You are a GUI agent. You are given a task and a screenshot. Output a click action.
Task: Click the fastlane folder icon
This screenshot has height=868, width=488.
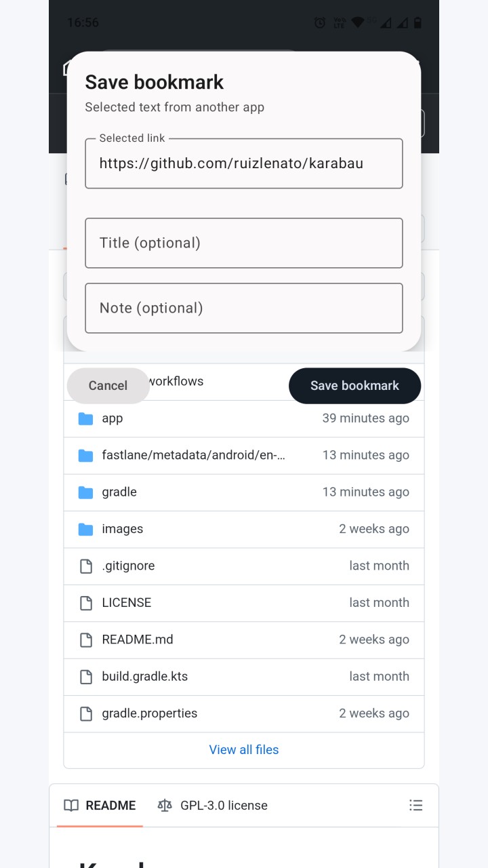click(85, 455)
